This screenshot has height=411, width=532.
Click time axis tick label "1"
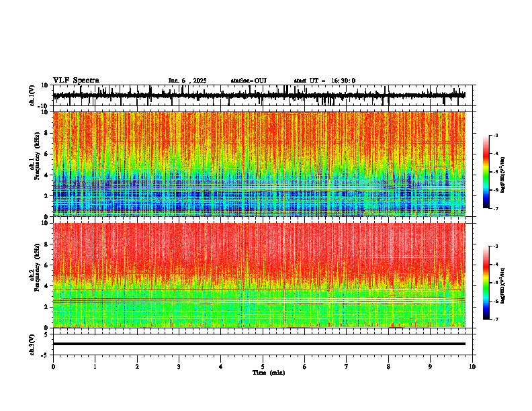point(95,367)
